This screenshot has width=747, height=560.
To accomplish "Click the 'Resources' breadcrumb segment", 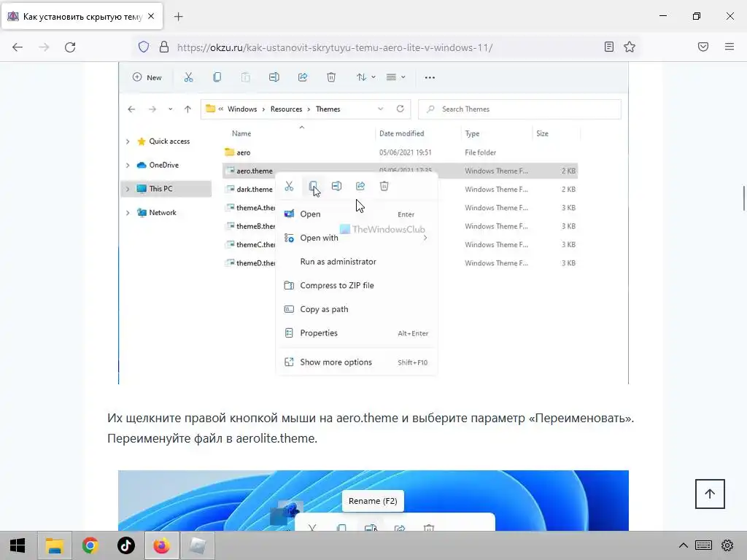I will [x=286, y=109].
